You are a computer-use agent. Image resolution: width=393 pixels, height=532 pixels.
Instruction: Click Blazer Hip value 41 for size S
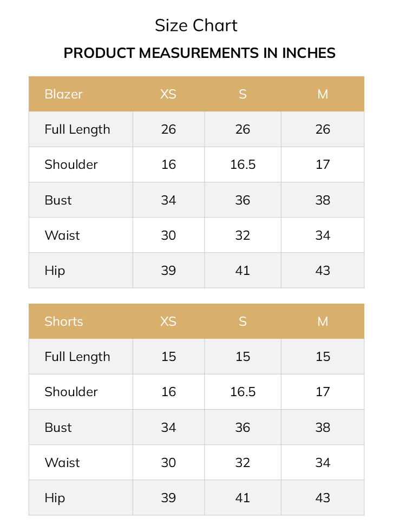243,271
